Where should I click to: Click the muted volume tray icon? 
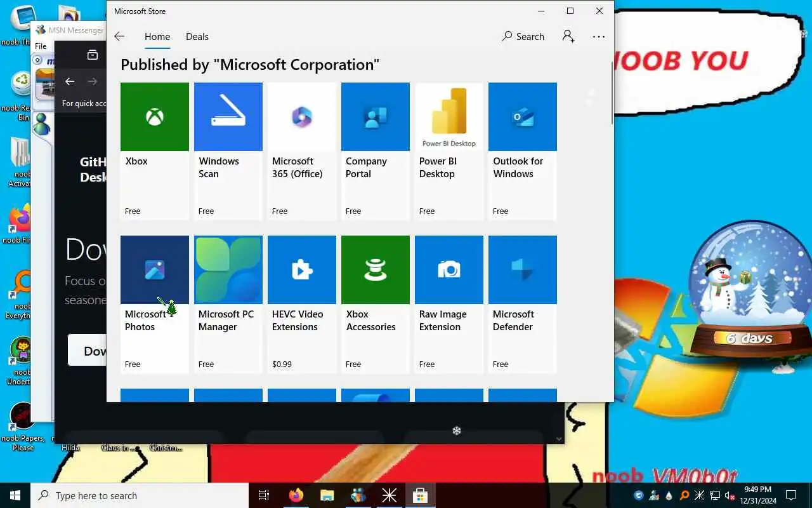pos(730,495)
